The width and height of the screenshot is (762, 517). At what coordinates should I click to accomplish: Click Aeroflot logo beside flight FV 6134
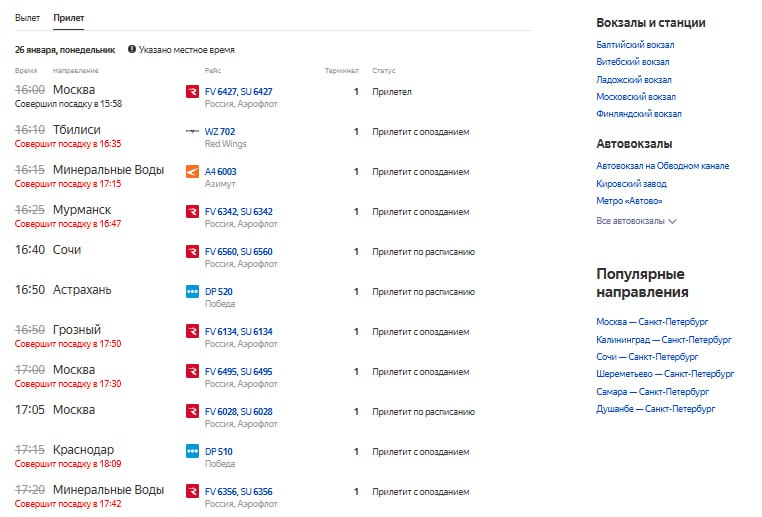tap(193, 331)
